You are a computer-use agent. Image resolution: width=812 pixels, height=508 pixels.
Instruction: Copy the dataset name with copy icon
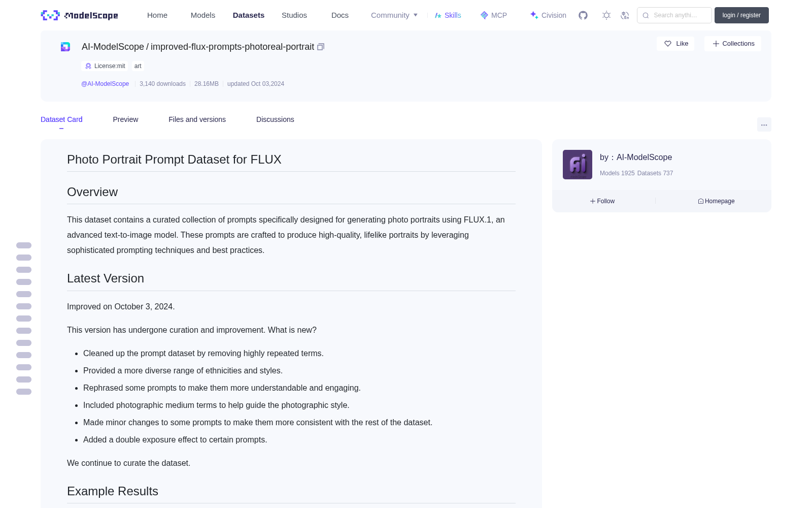[x=321, y=47]
